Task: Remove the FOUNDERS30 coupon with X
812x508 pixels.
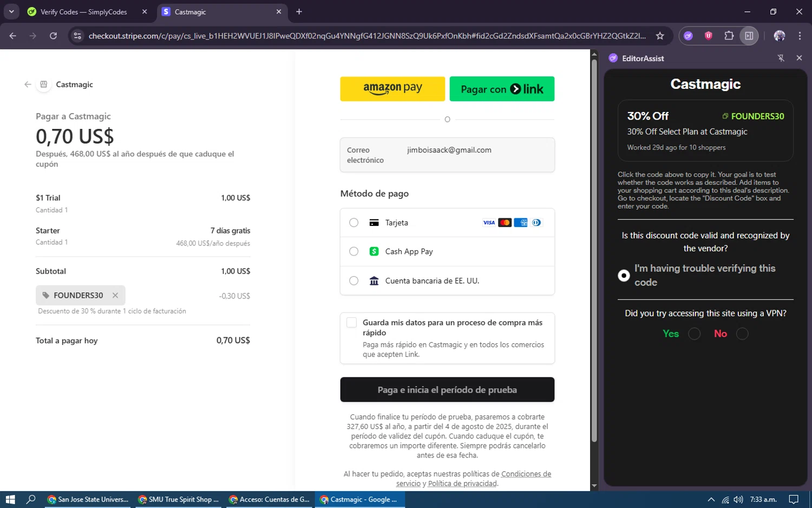Action: coord(115,295)
